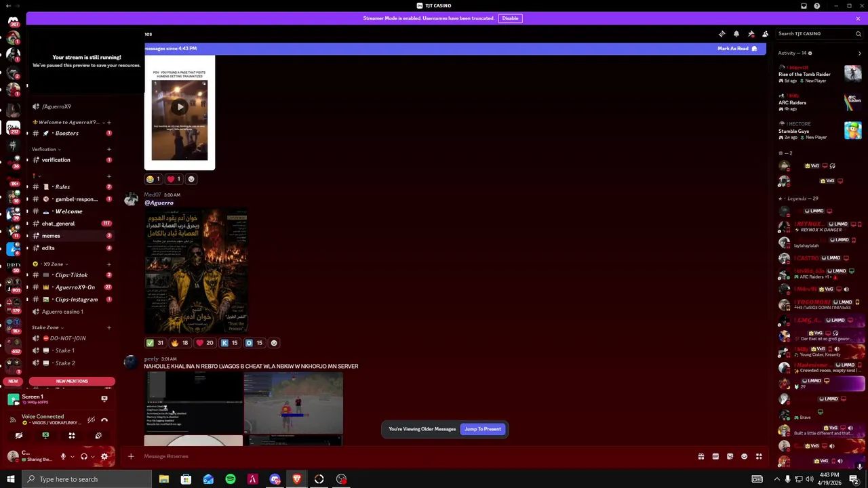Open pinned messages icon
This screenshot has height=488, width=868.
tap(751, 34)
